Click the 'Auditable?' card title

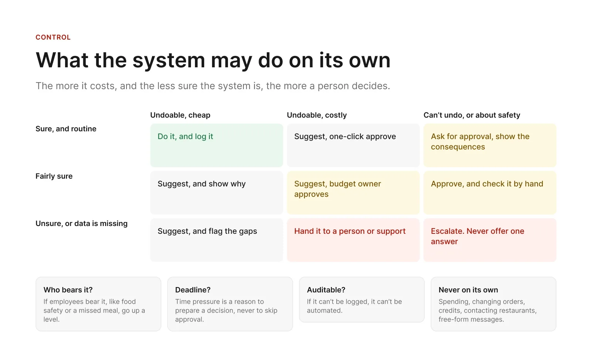[x=326, y=290]
